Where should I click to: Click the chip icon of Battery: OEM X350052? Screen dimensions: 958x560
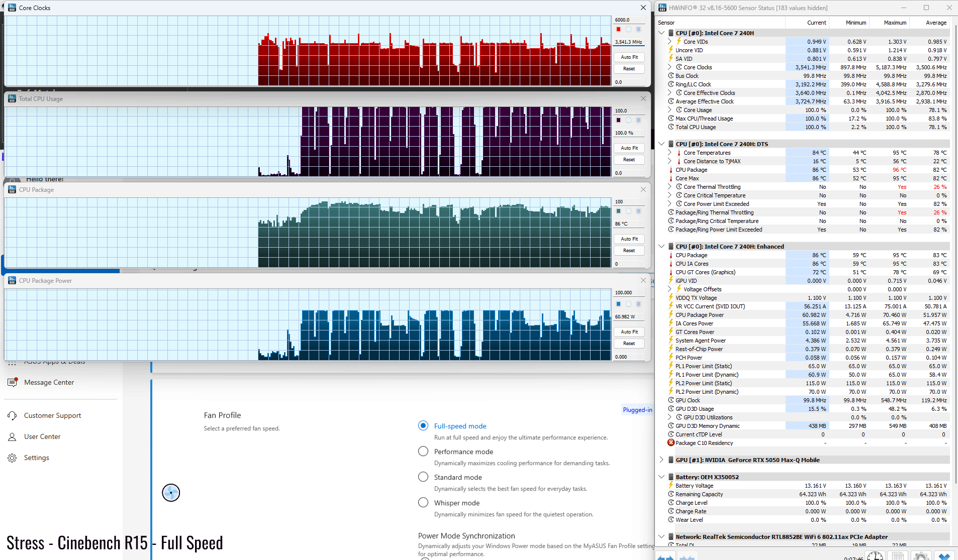pos(671,477)
